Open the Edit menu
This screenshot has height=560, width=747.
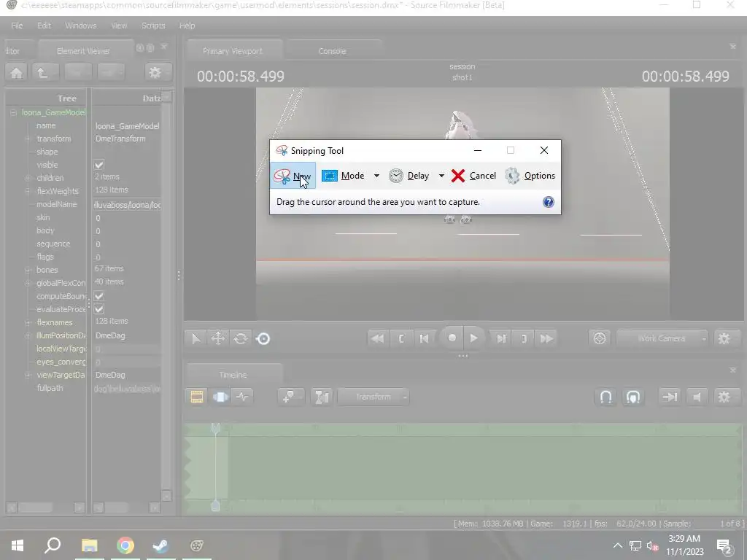click(44, 26)
